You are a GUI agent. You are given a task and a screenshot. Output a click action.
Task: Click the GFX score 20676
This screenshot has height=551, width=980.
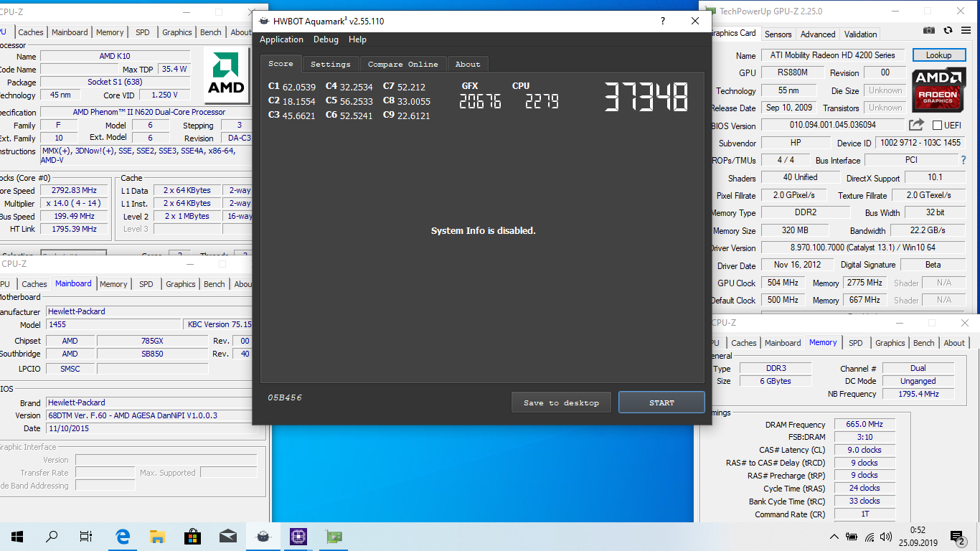click(x=480, y=101)
